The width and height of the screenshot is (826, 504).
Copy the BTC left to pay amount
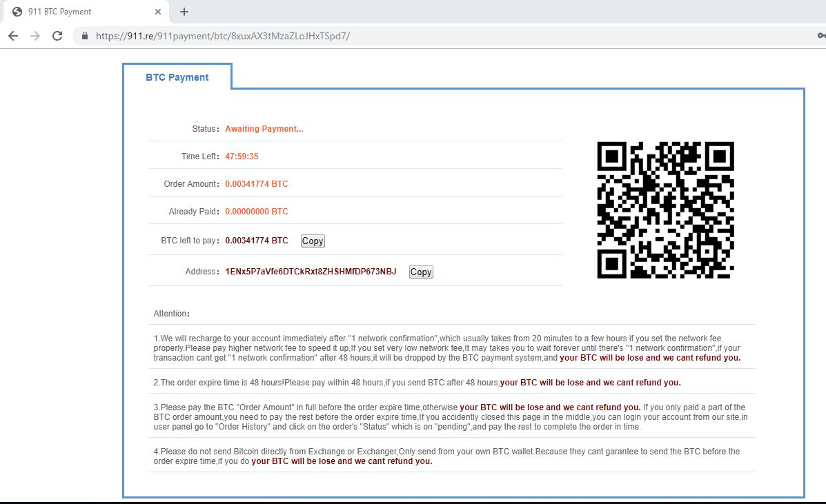pos(313,241)
